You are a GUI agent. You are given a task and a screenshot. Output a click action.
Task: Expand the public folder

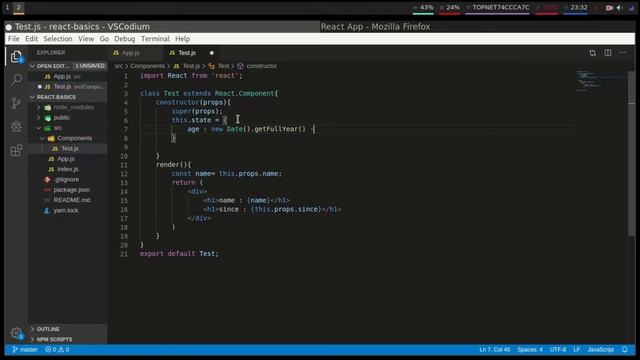[x=67, y=118]
